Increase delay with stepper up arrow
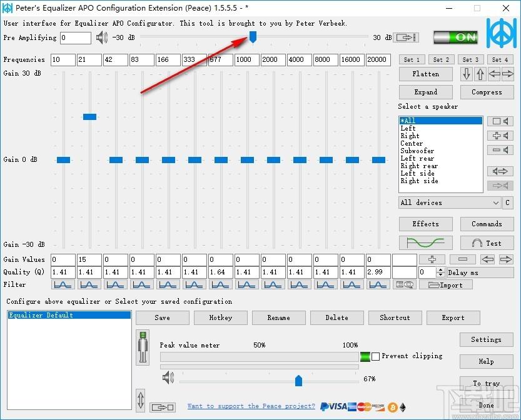 coord(440,270)
